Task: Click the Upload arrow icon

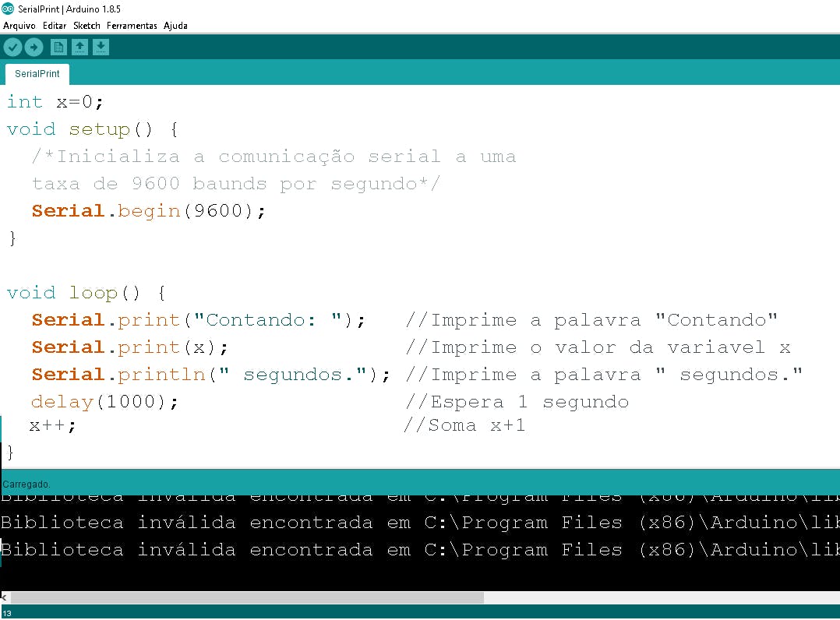Action: pos(34,47)
